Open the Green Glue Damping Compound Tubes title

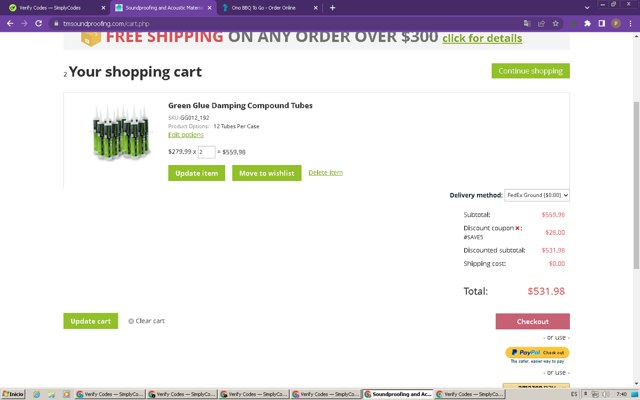(240, 105)
